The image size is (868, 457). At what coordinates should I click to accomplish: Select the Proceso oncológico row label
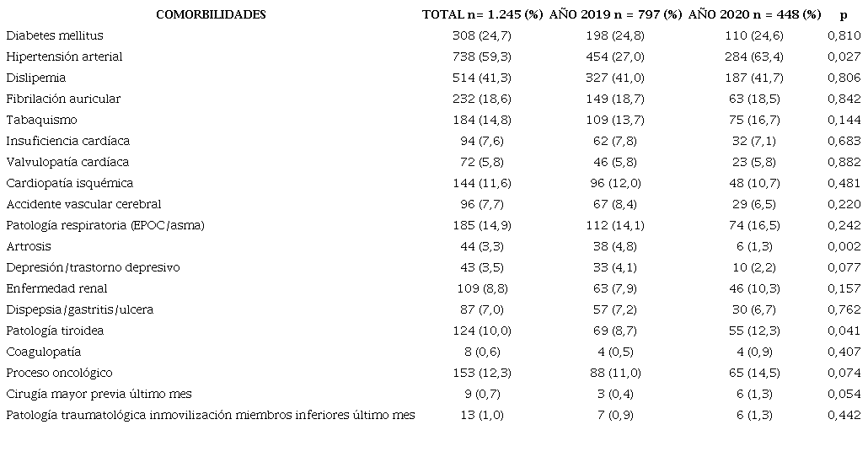pyautogui.click(x=59, y=373)
